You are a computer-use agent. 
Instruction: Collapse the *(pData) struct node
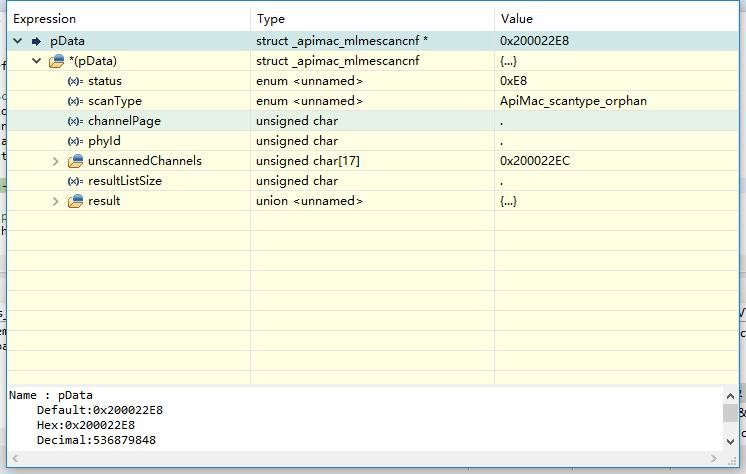[37, 61]
